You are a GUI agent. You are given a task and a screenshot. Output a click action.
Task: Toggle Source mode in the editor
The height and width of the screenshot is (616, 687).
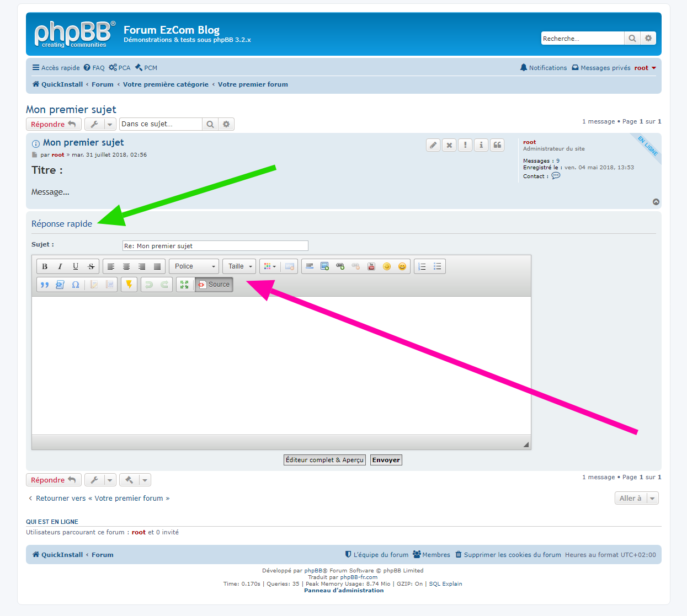click(x=214, y=285)
